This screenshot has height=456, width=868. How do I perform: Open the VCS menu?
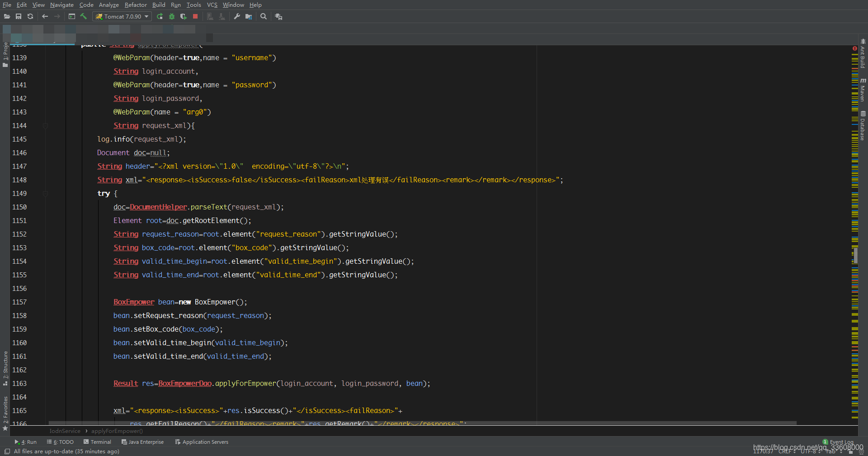pos(212,5)
